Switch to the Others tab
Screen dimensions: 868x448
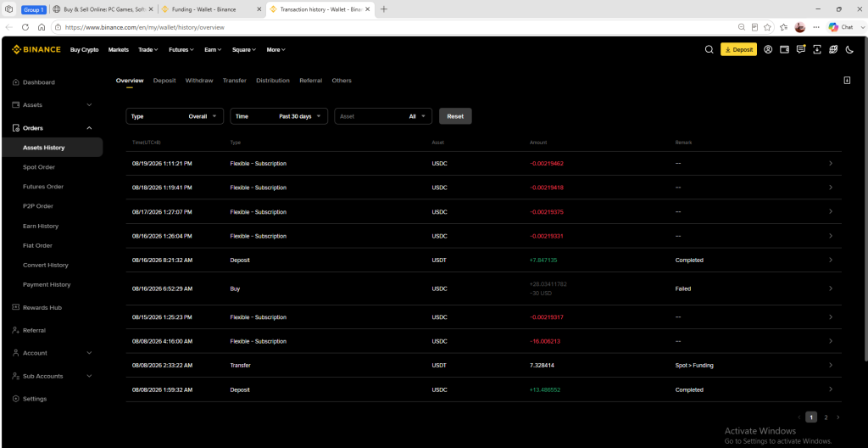coord(342,81)
